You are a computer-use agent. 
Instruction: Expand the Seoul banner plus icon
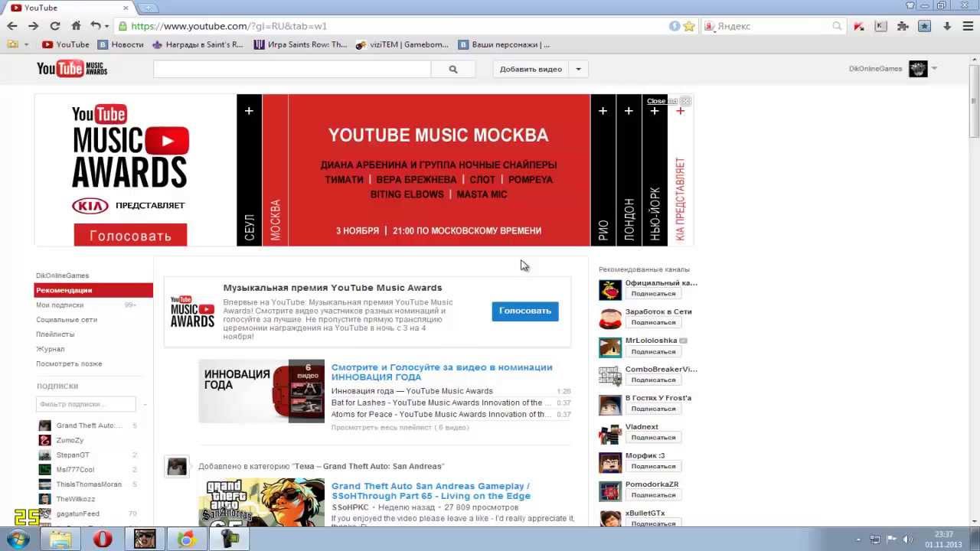249,111
